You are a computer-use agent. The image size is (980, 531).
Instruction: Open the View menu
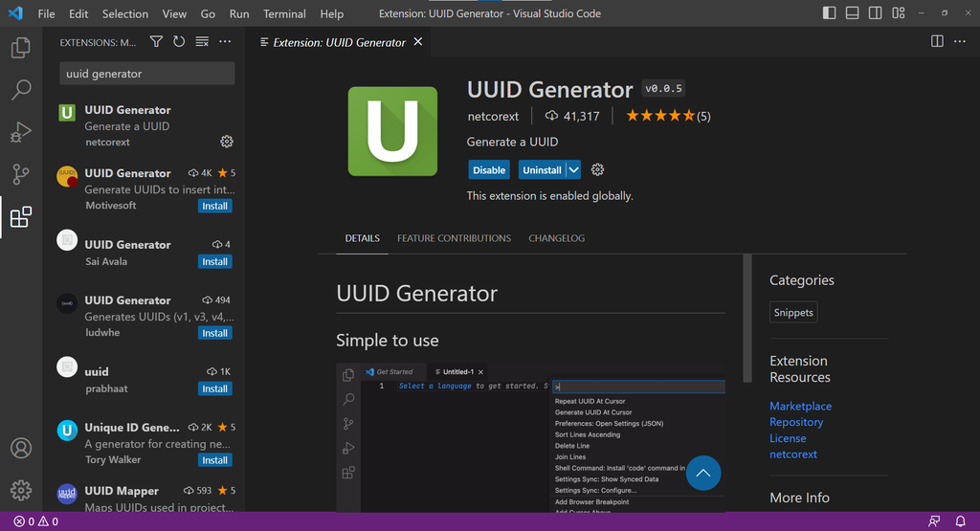tap(174, 13)
